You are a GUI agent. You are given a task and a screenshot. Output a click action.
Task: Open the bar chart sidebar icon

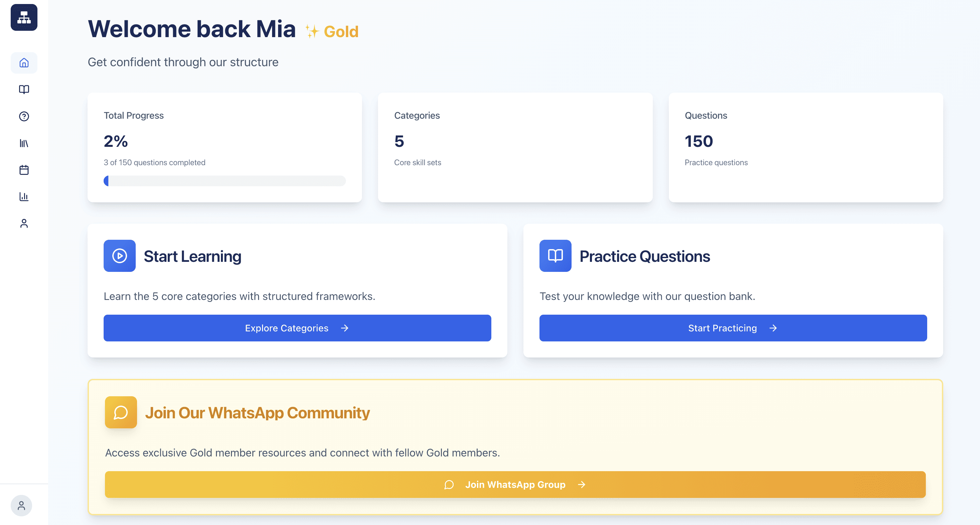click(24, 196)
